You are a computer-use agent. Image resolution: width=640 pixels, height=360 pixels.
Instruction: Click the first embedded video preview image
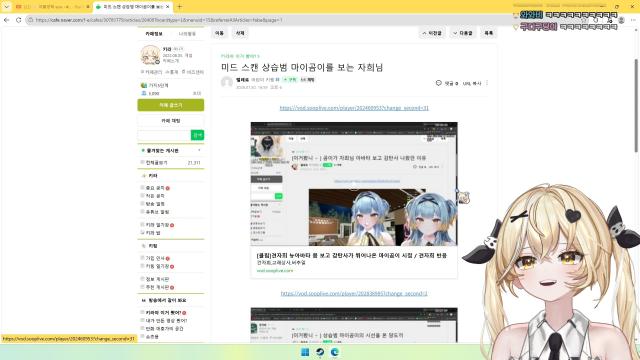pyautogui.click(x=354, y=184)
